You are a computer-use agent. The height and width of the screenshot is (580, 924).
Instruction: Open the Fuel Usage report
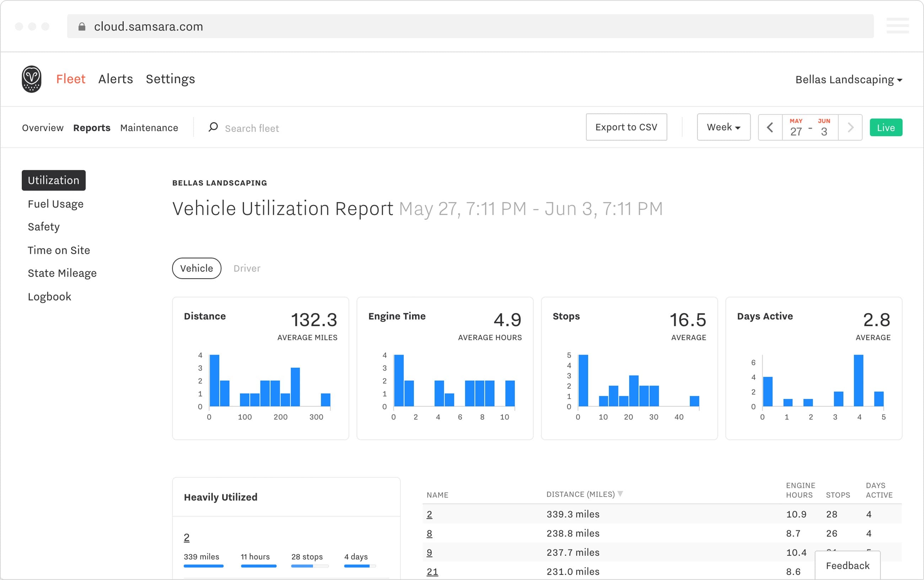coord(55,204)
